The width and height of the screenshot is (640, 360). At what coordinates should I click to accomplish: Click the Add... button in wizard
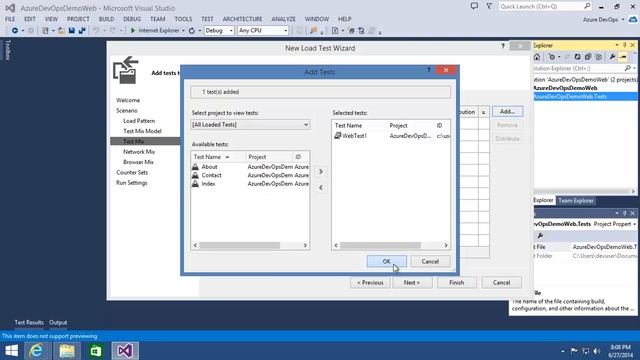(507, 111)
